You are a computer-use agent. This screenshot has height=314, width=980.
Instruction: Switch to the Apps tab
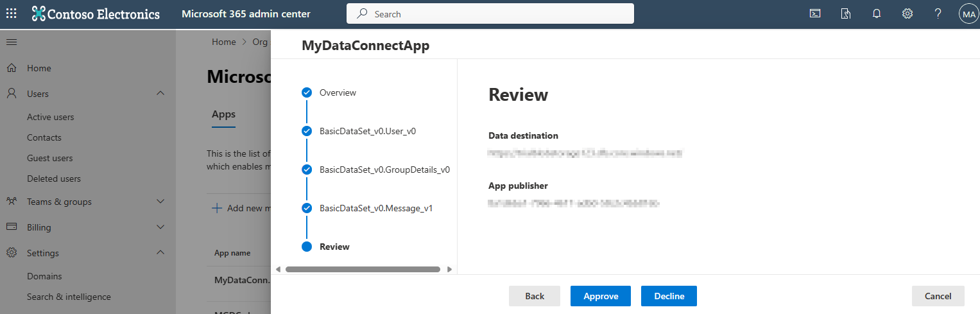[x=223, y=114]
